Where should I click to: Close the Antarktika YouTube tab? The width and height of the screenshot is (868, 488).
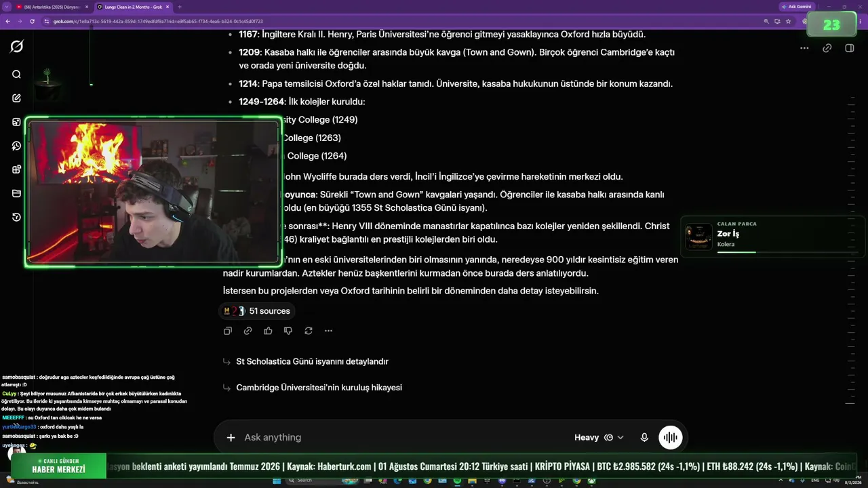click(86, 7)
